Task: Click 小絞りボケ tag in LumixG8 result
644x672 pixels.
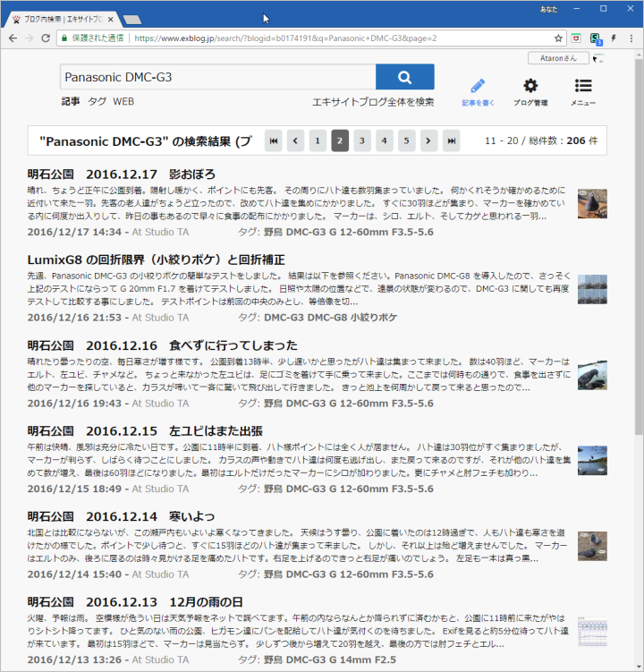Action: (x=374, y=318)
